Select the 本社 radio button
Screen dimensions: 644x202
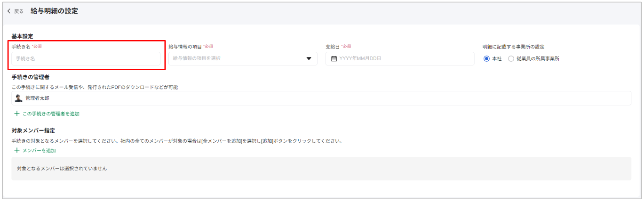(x=486, y=58)
